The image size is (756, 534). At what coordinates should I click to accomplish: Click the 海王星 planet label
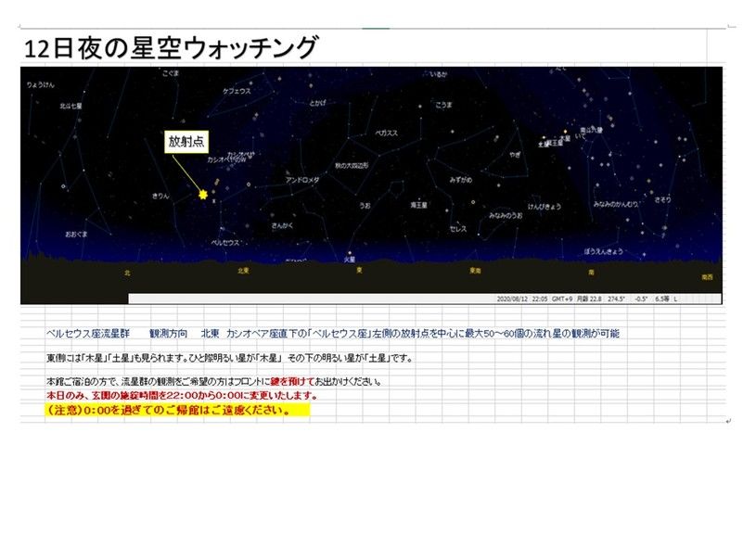(419, 205)
